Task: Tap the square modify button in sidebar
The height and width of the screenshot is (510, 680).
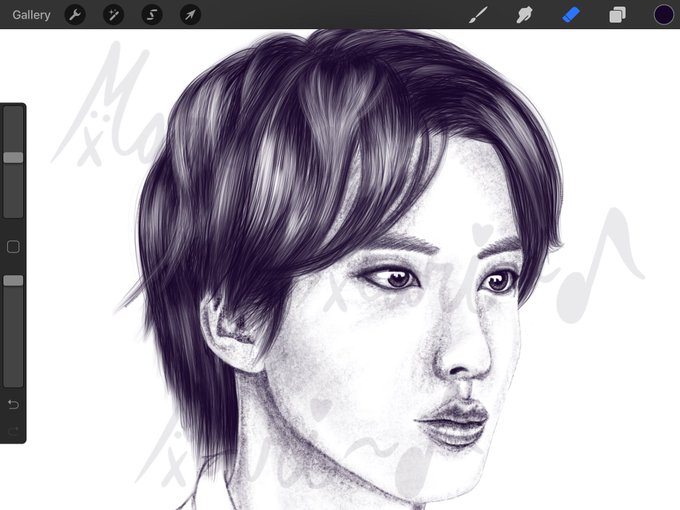Action: click(x=13, y=247)
